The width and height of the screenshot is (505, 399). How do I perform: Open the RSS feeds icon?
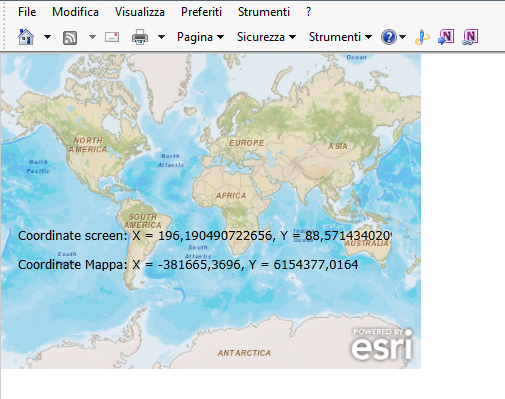tap(70, 37)
